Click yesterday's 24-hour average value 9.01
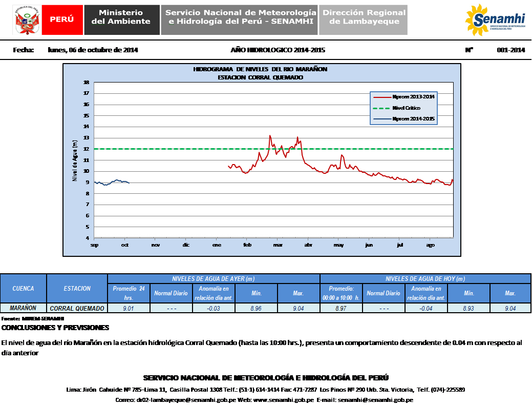Screen dimensions: 532x405 (x=129, y=309)
